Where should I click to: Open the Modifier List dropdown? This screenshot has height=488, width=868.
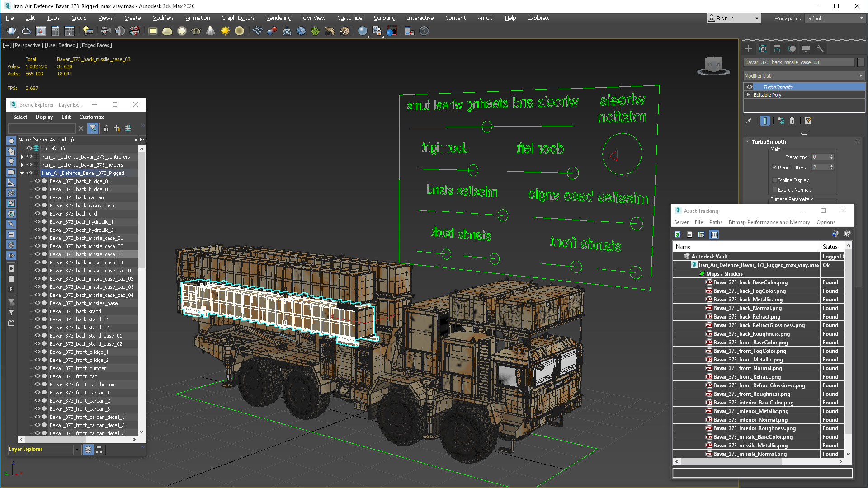coord(804,76)
